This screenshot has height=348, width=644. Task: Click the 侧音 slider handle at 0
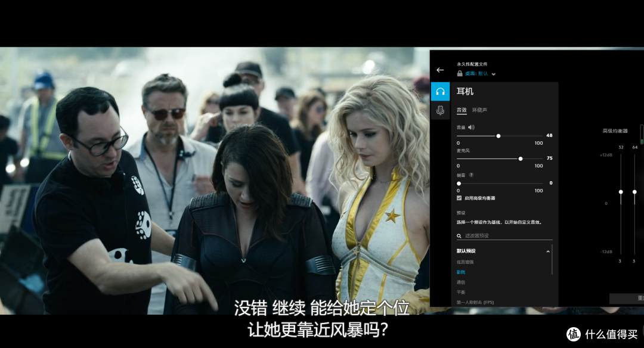coord(459,184)
